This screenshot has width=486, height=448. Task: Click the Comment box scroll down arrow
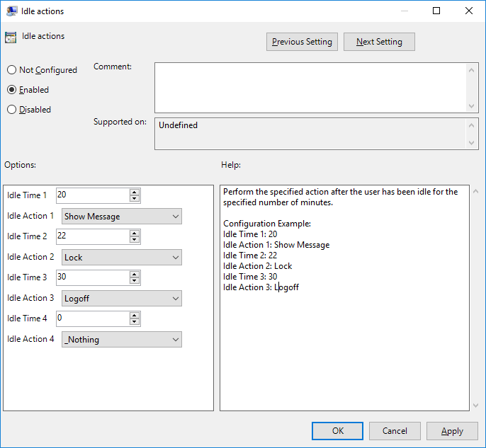pos(473,106)
